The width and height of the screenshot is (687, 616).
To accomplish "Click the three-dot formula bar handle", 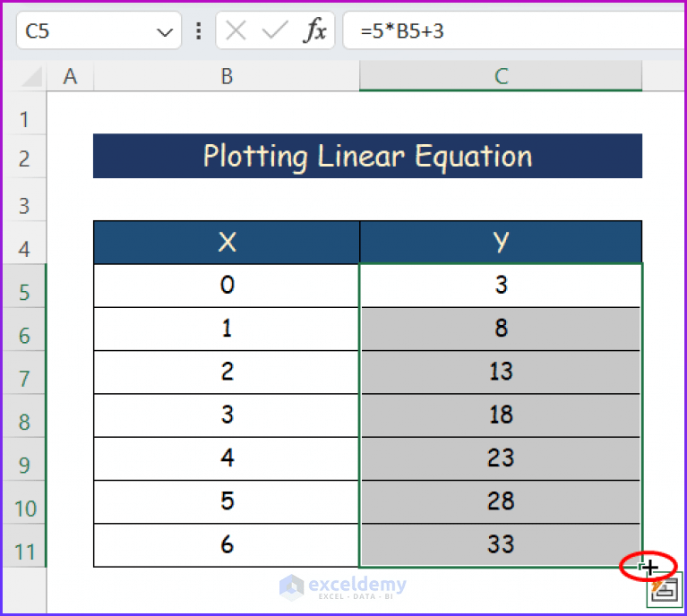I will [x=199, y=31].
